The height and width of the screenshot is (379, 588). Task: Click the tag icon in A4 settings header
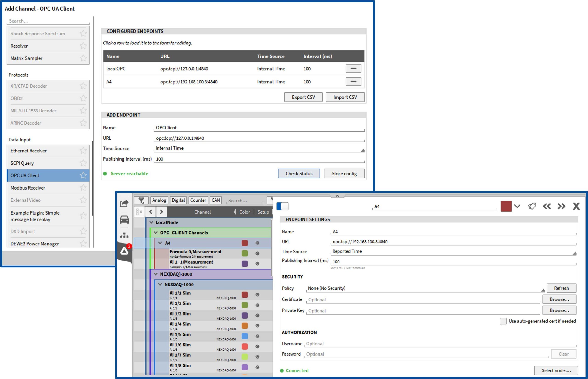(x=532, y=206)
